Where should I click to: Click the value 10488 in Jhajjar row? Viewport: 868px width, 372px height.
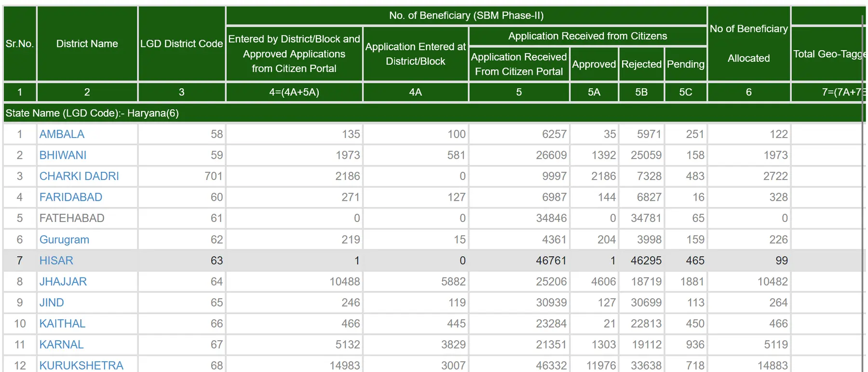coord(345,282)
